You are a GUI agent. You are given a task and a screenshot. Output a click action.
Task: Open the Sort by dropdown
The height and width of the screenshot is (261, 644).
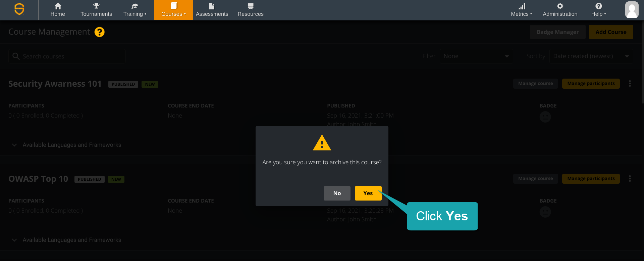591,56
